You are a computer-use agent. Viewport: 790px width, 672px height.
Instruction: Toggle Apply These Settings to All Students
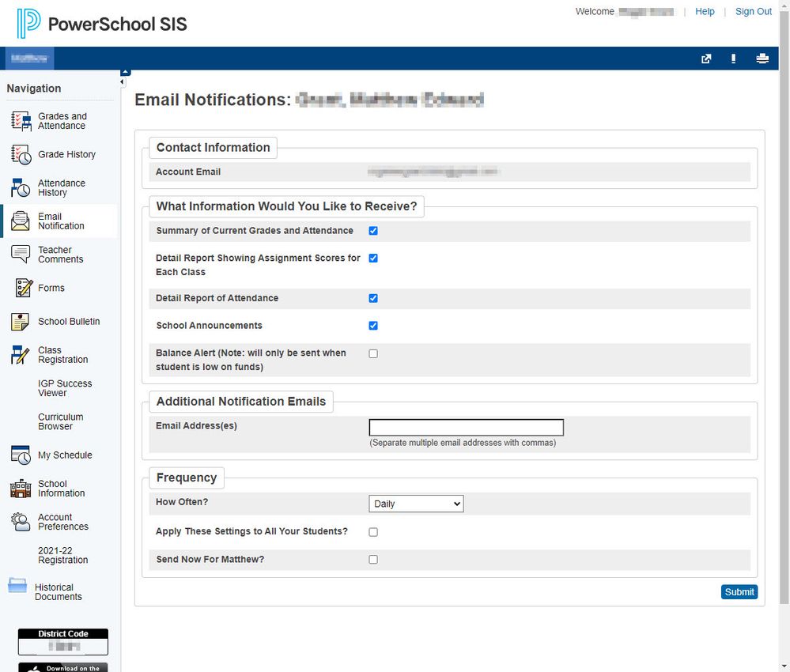click(373, 532)
